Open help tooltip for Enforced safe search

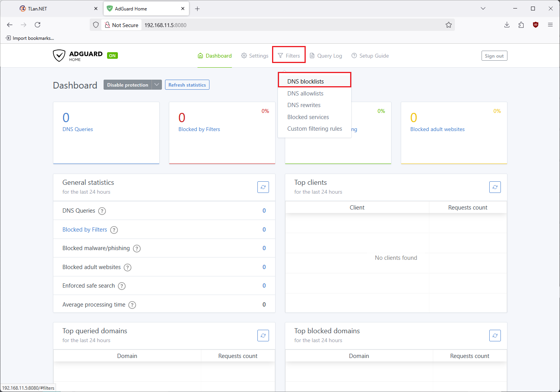coord(122,286)
